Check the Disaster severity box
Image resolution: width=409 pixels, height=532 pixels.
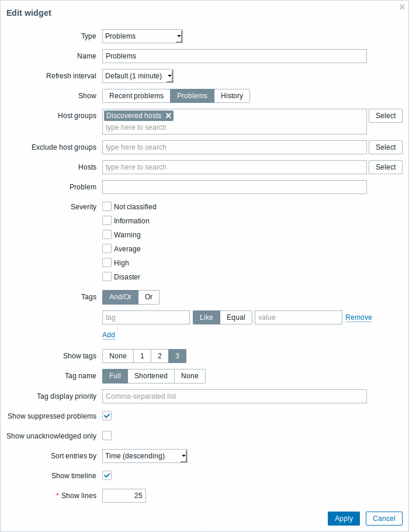point(107,277)
